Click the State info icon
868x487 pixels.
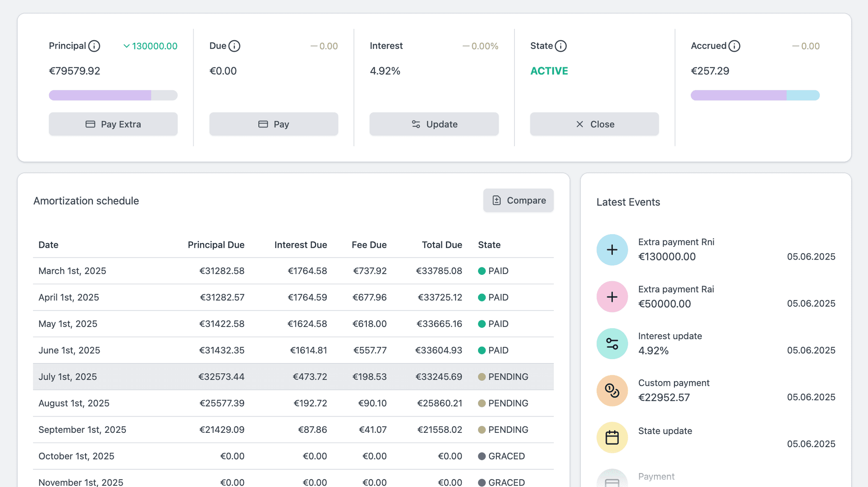(x=561, y=46)
